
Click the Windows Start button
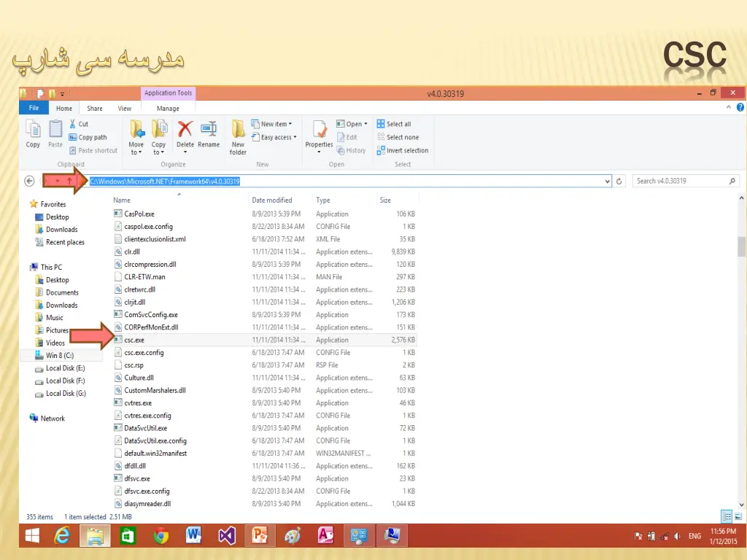coord(32,536)
